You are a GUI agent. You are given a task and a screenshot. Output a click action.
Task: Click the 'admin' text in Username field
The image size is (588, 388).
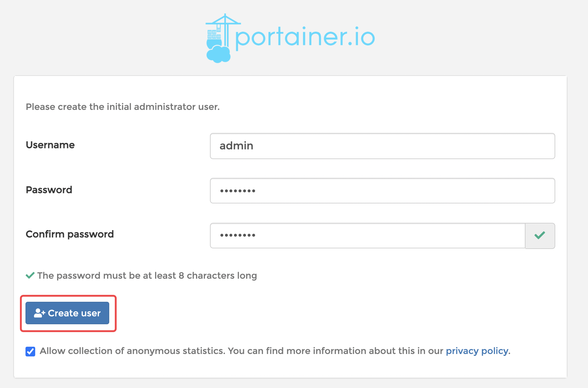pyautogui.click(x=236, y=146)
